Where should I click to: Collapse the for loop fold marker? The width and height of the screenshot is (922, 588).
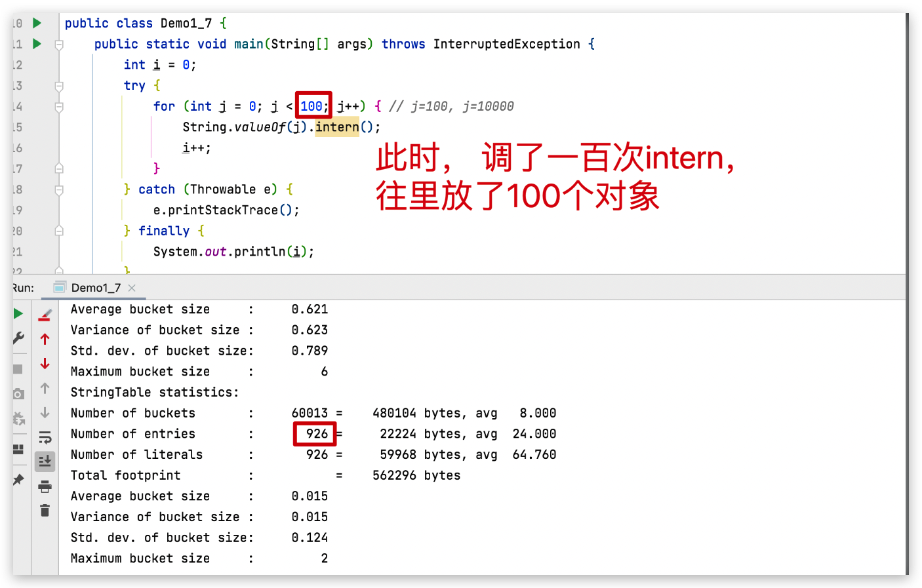tap(59, 106)
